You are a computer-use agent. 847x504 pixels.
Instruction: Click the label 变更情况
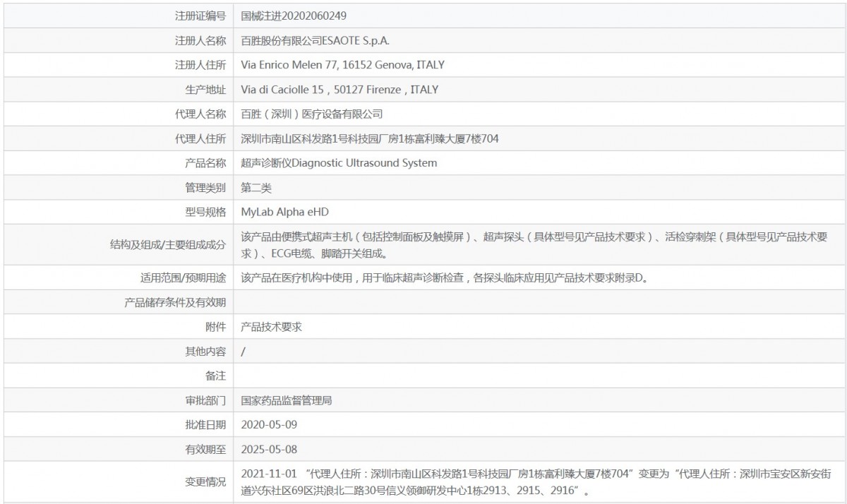(205, 482)
